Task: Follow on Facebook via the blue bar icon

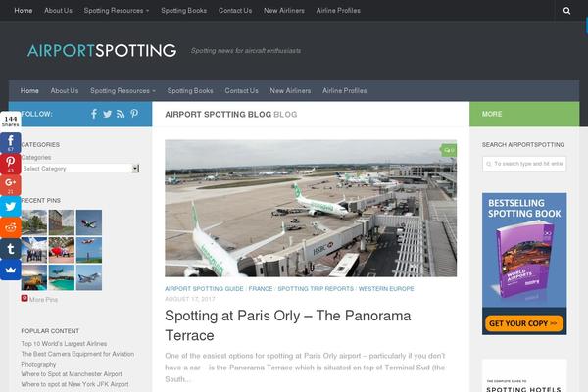Action: [x=94, y=114]
